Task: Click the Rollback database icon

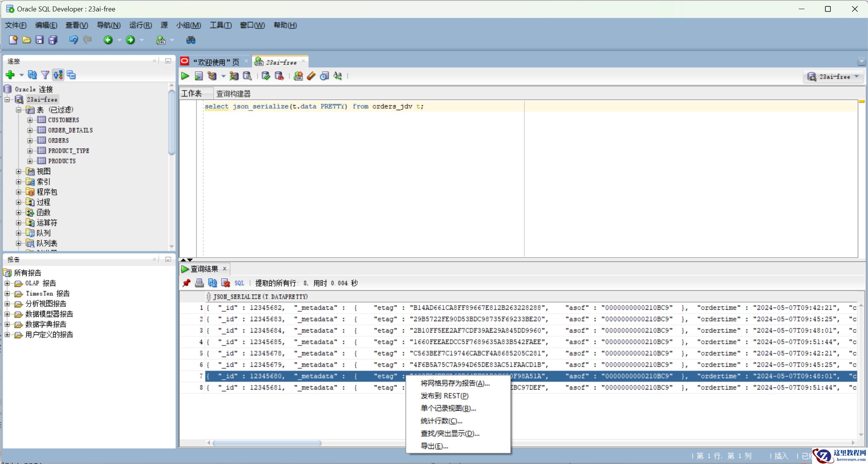Action: pos(279,76)
